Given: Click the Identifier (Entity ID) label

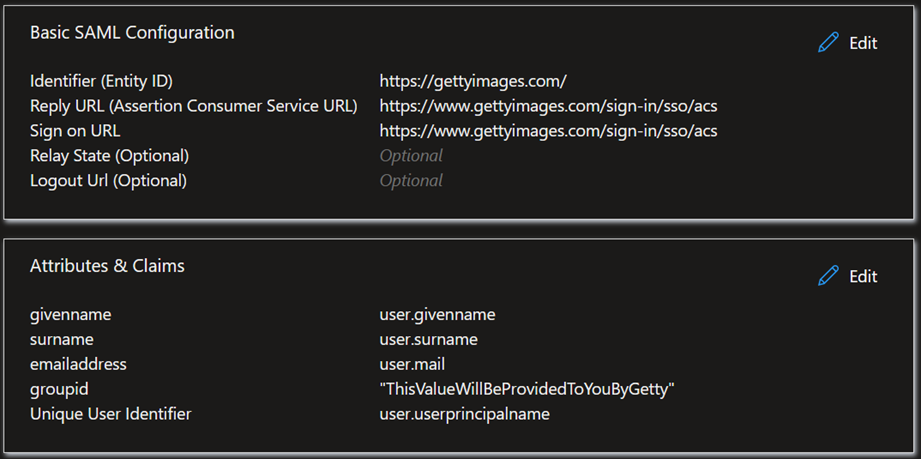Looking at the screenshot, I should point(101,82).
